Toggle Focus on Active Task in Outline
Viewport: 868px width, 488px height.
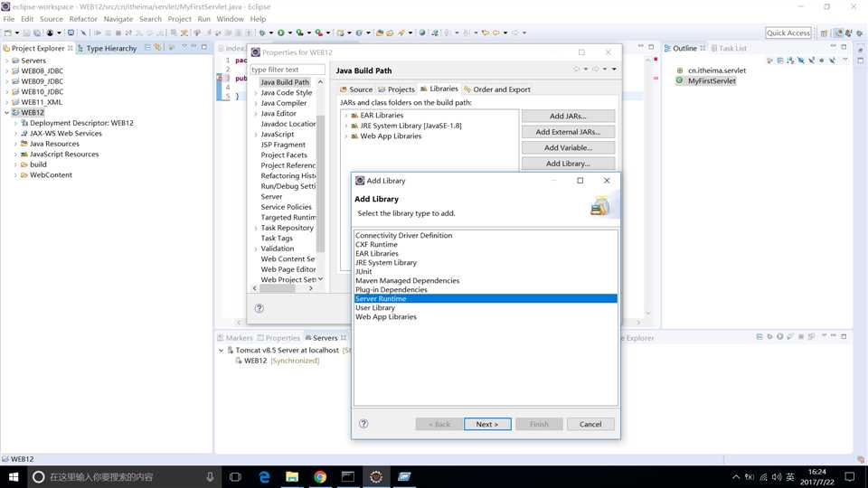coord(769,60)
